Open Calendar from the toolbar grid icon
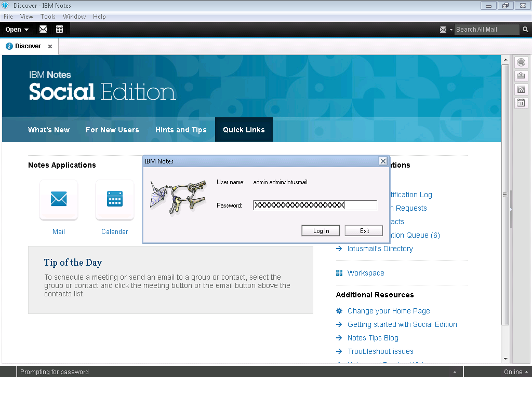532x398 pixels. (59, 29)
